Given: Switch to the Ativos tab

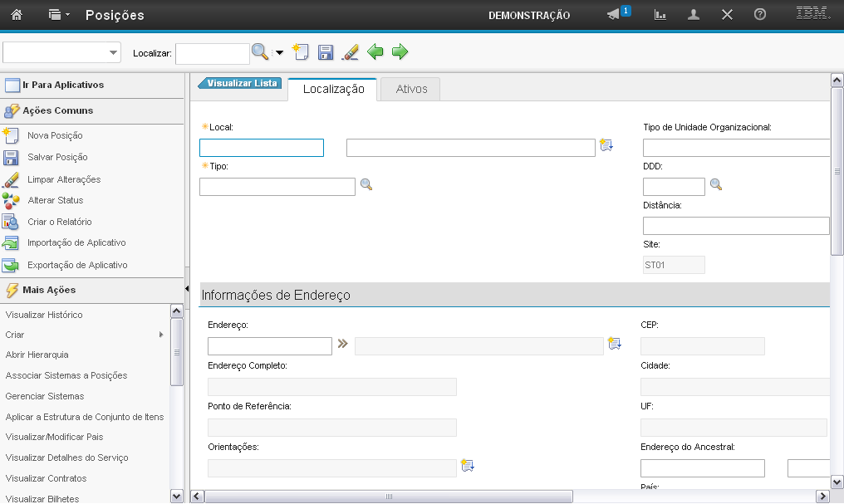Looking at the screenshot, I should coord(411,89).
